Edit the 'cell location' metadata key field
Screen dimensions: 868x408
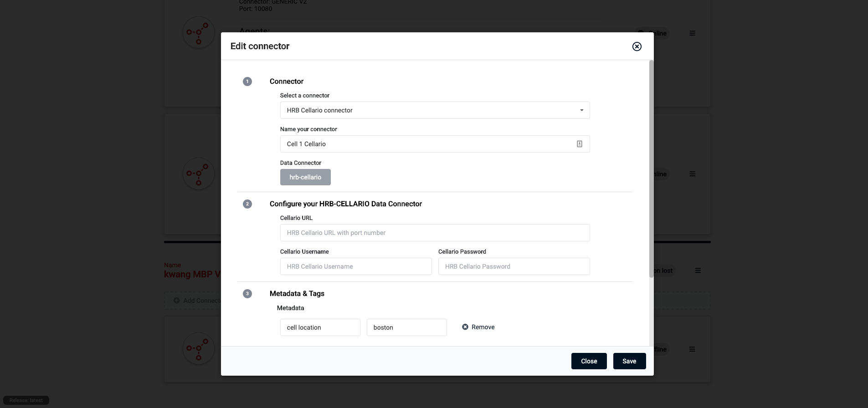(320, 327)
